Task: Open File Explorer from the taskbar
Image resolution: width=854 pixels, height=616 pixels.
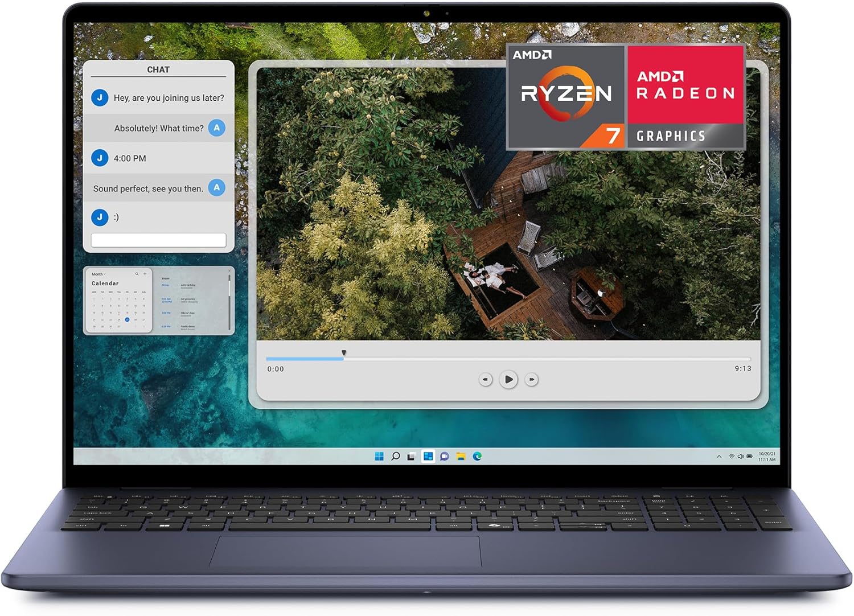Action: coord(461,456)
